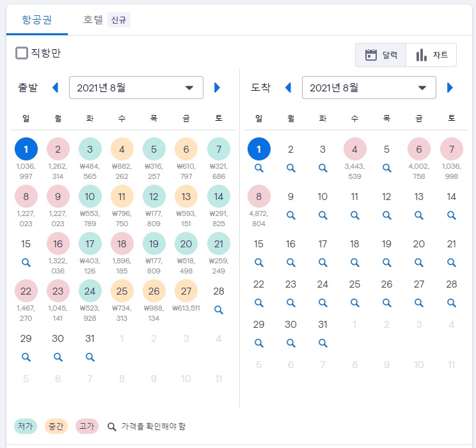Image resolution: width=476 pixels, height=448 pixels.
Task: Click the 가격을 확인해야 함 legend text
Action: [x=154, y=426]
